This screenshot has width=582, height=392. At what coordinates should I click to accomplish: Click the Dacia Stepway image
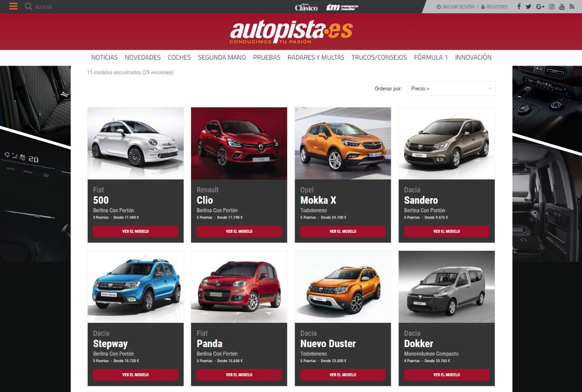[135, 287]
